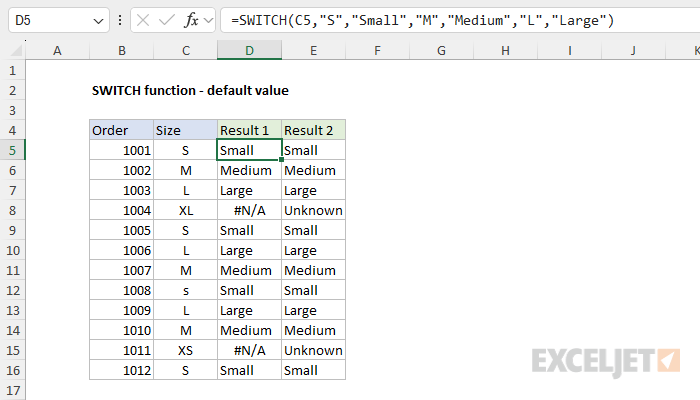This screenshot has width=700, height=400.
Task: Select column D header
Action: coord(250,50)
